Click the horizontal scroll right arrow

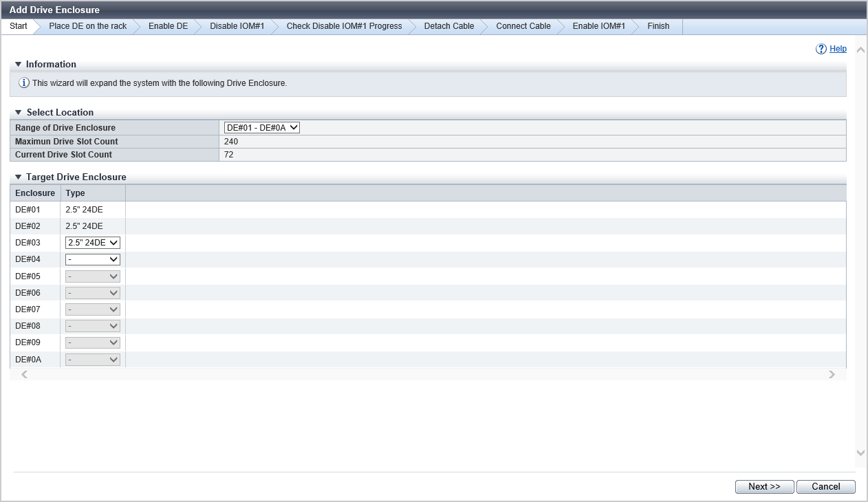click(x=832, y=375)
